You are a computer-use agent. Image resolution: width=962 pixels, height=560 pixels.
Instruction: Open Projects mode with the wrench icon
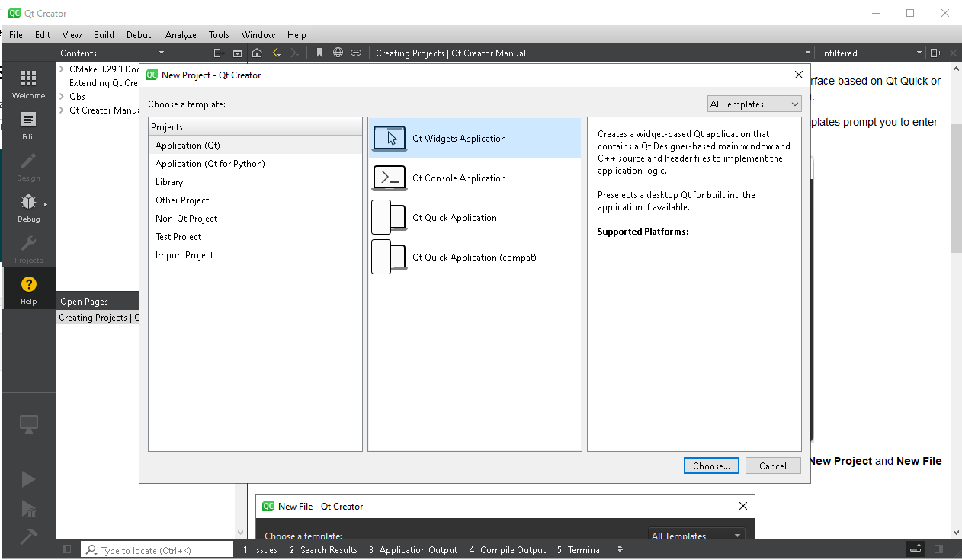pos(28,249)
